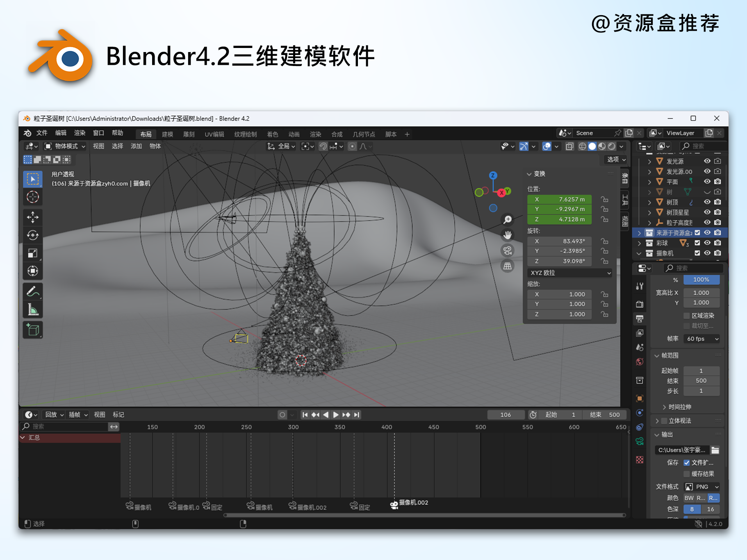Open the 选项 button in viewport

pyautogui.click(x=616, y=159)
